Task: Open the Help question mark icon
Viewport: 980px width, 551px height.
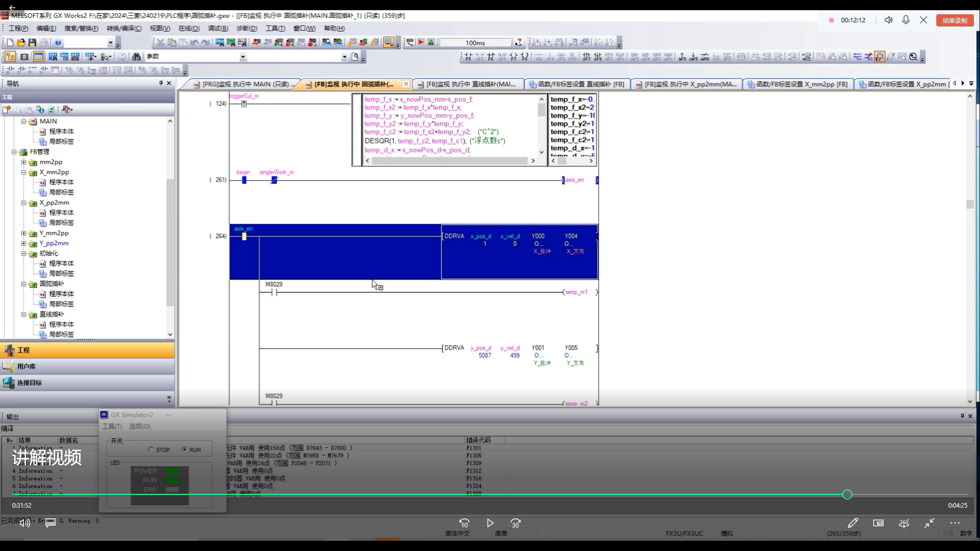Action: click(x=58, y=43)
